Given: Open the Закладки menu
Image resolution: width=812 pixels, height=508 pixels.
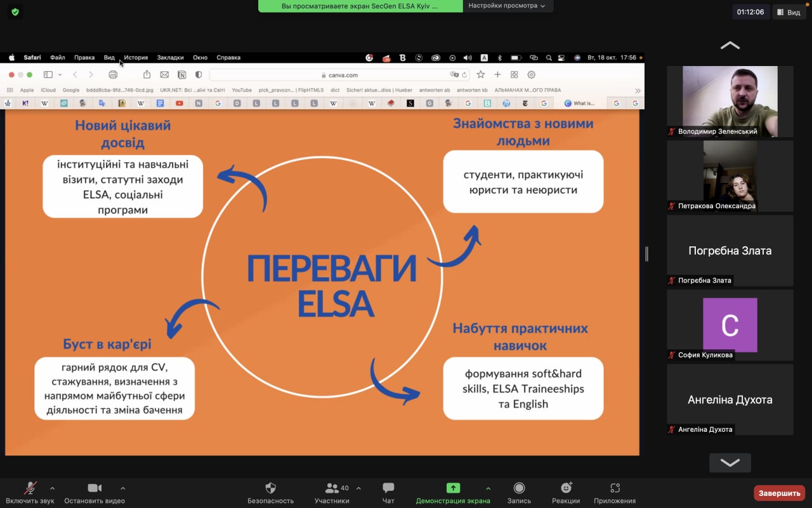Looking at the screenshot, I should coord(170,57).
